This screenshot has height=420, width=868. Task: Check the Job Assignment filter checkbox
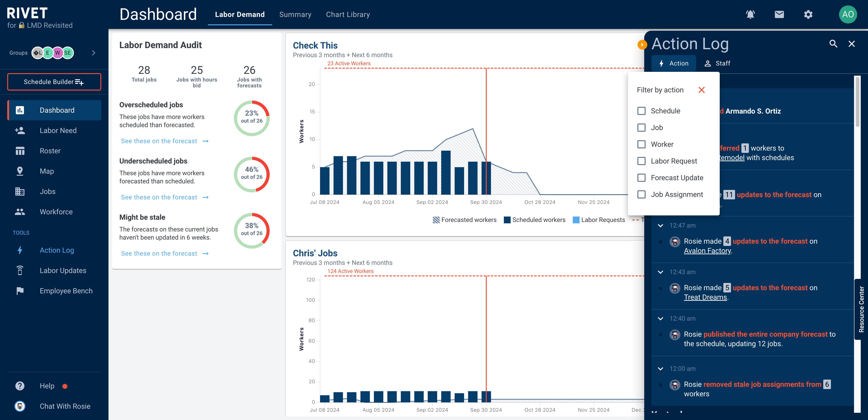pyautogui.click(x=642, y=194)
